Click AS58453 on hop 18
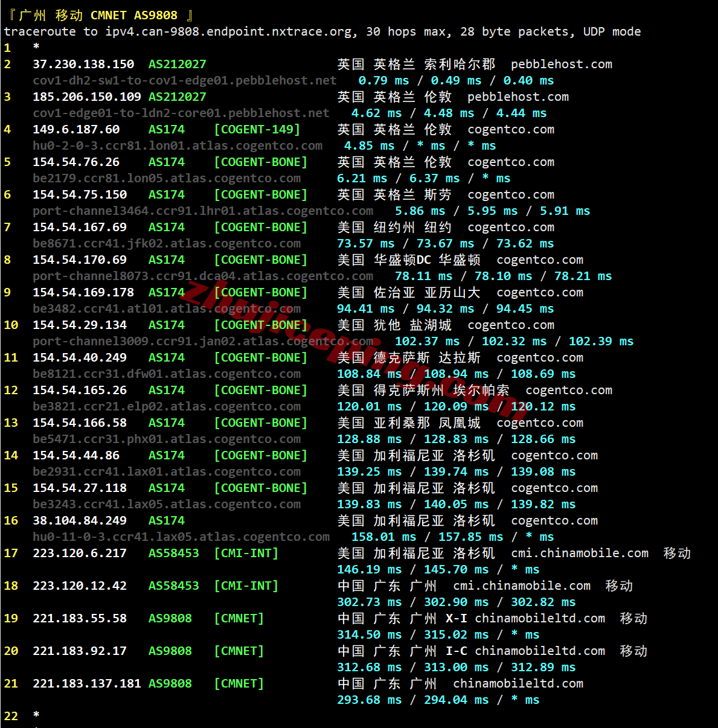Screen dimensions: 718x728 [174, 586]
